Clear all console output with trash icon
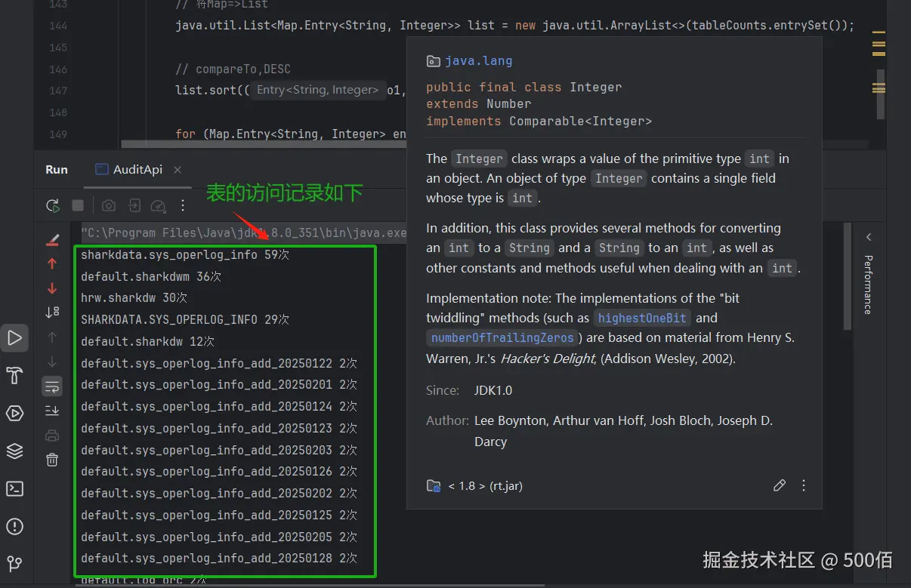 (52, 460)
